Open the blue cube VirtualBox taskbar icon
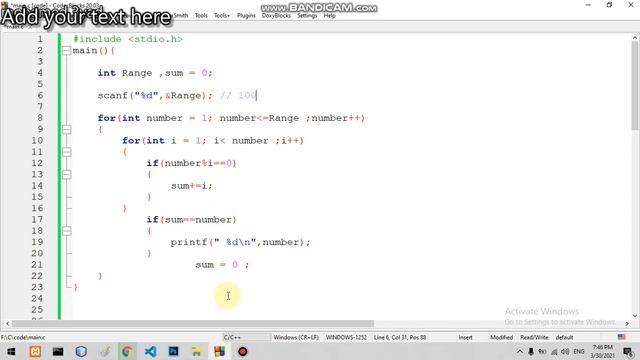Image resolution: width=640 pixels, height=360 pixels. pyautogui.click(x=81, y=351)
